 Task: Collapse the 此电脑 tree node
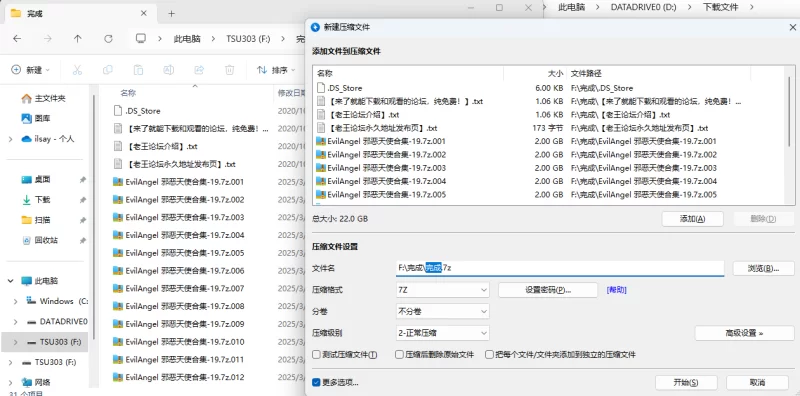(x=11, y=281)
